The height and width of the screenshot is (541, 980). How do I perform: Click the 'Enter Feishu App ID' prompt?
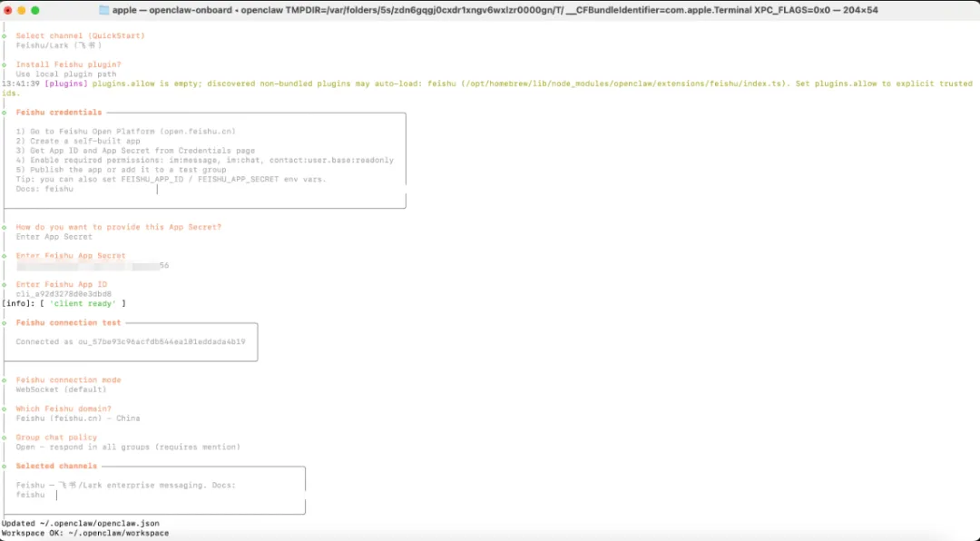[x=62, y=284]
